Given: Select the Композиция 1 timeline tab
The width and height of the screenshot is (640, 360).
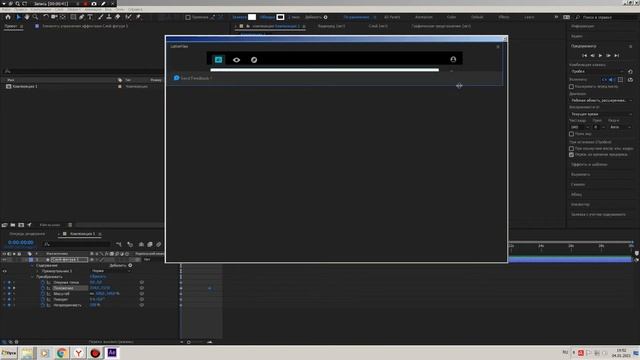Looking at the screenshot, I should 82,234.
